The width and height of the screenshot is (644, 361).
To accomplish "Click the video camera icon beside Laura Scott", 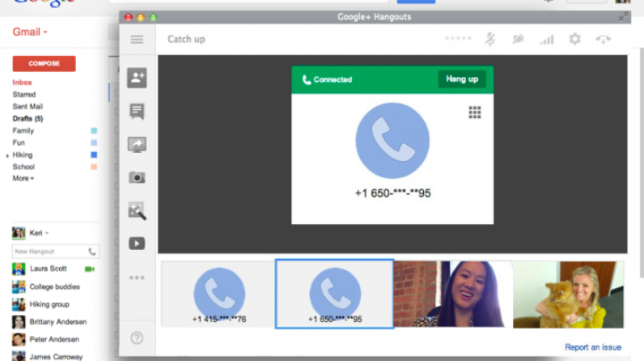I will (x=90, y=269).
